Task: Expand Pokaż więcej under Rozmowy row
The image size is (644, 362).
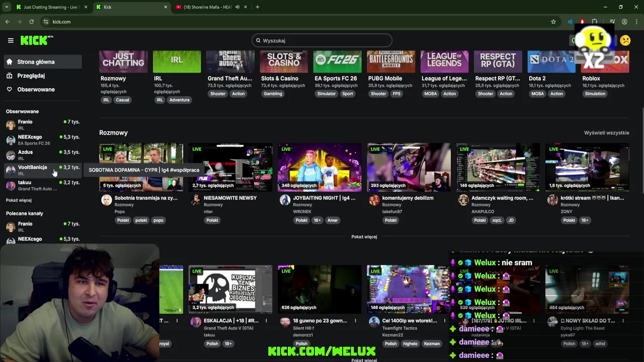Action: [364, 237]
